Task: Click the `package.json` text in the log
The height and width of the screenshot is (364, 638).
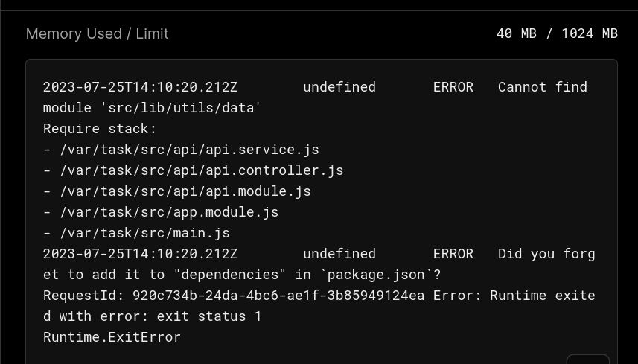Action: click(x=376, y=275)
